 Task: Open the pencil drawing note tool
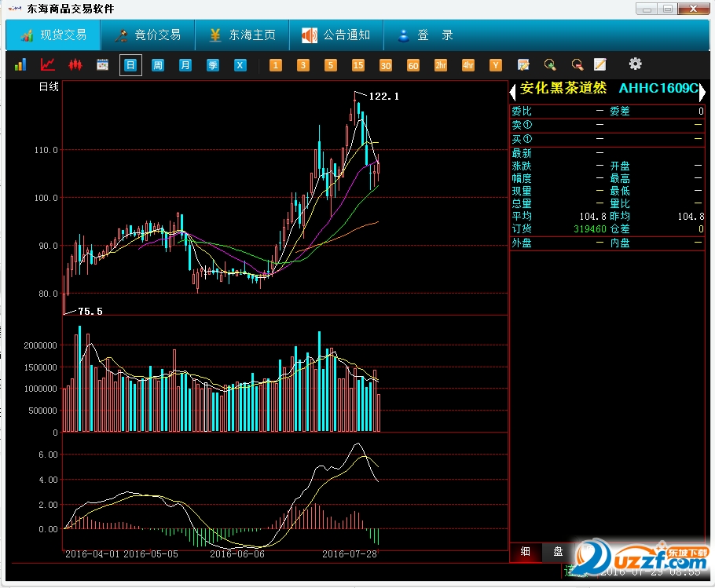(600, 64)
